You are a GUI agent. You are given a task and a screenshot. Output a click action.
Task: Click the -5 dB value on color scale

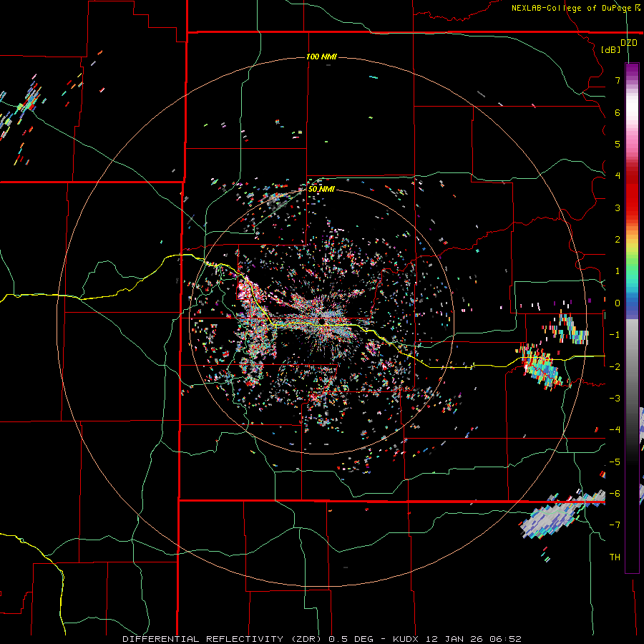(615, 462)
